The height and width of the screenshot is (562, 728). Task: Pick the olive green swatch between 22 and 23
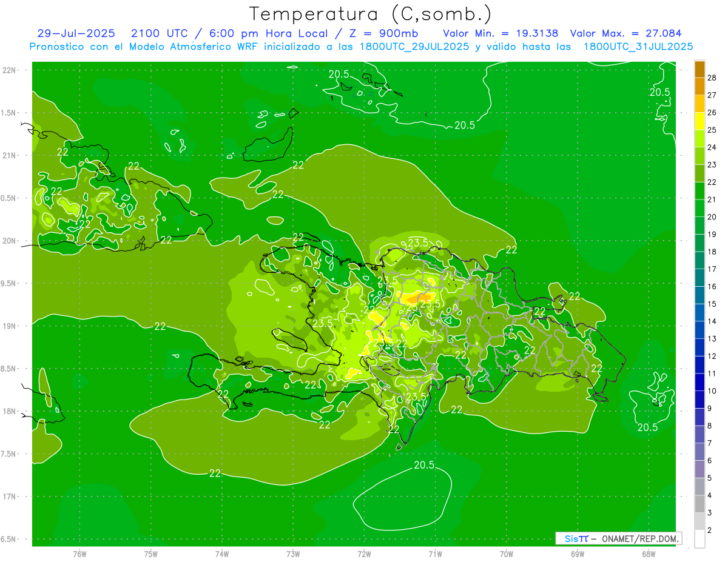coord(699,173)
